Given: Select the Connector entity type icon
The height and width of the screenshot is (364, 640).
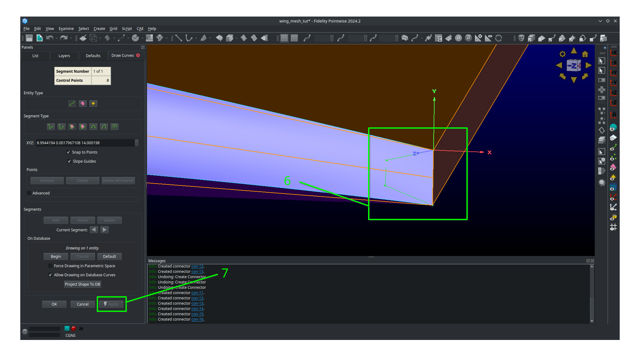Looking at the screenshot, I should (x=72, y=103).
